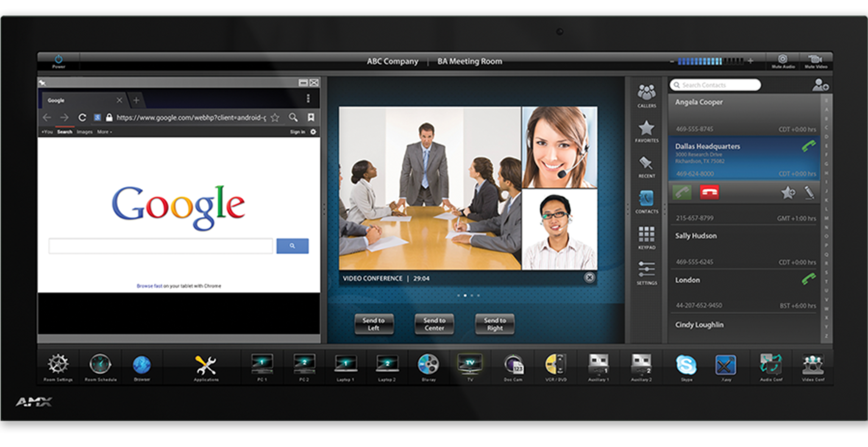
Task: Edit contact with the pencil icon
Action: click(809, 193)
